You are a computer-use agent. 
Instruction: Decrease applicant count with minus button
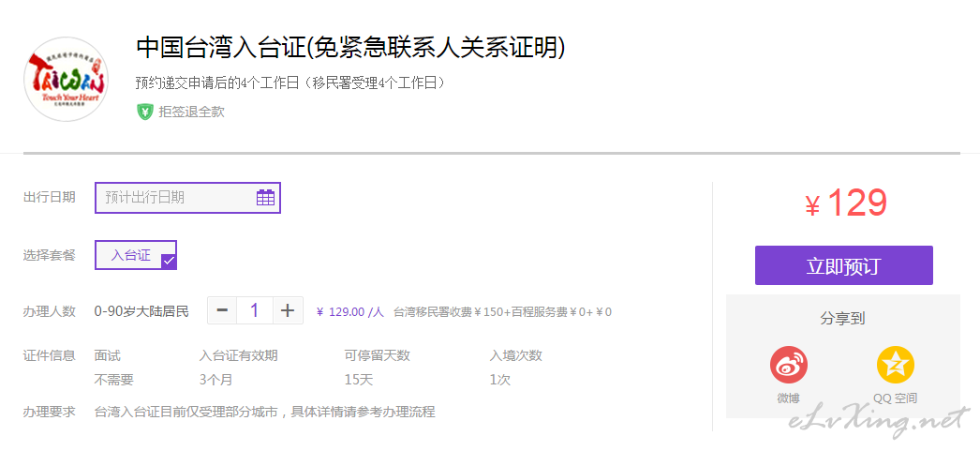(222, 310)
